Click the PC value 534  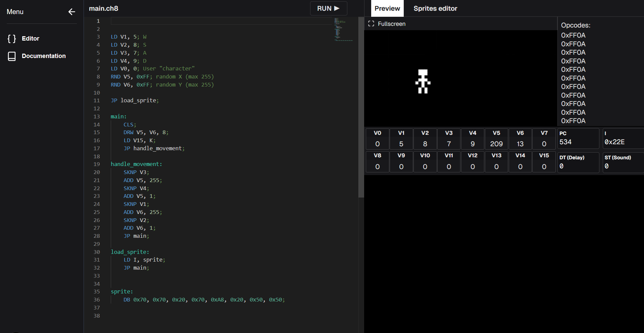pos(565,142)
